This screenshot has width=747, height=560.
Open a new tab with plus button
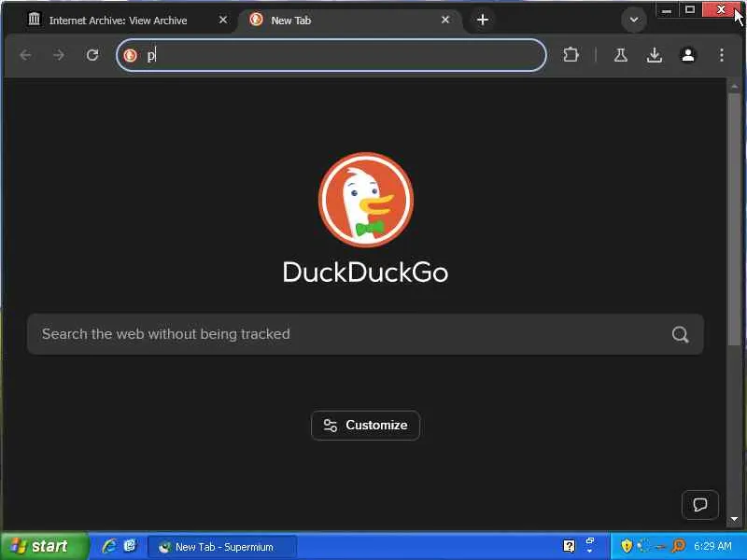pos(482,20)
